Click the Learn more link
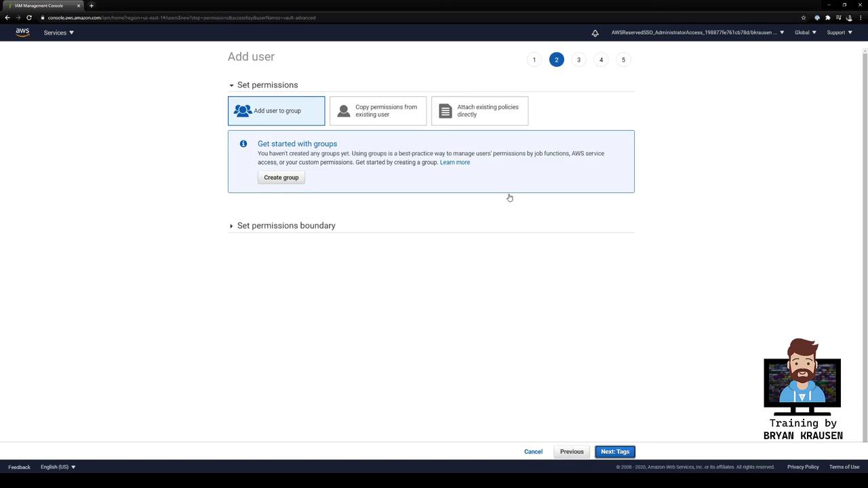868x488 pixels. click(455, 163)
